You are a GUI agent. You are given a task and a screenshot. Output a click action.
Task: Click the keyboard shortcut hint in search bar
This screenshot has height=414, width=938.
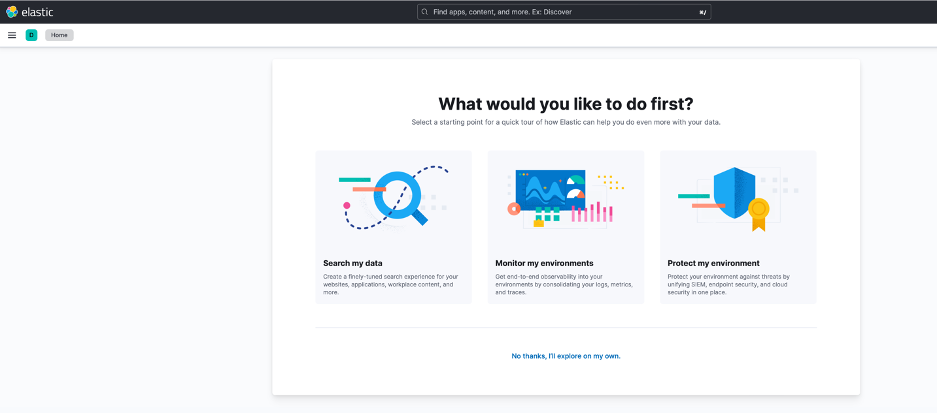702,12
